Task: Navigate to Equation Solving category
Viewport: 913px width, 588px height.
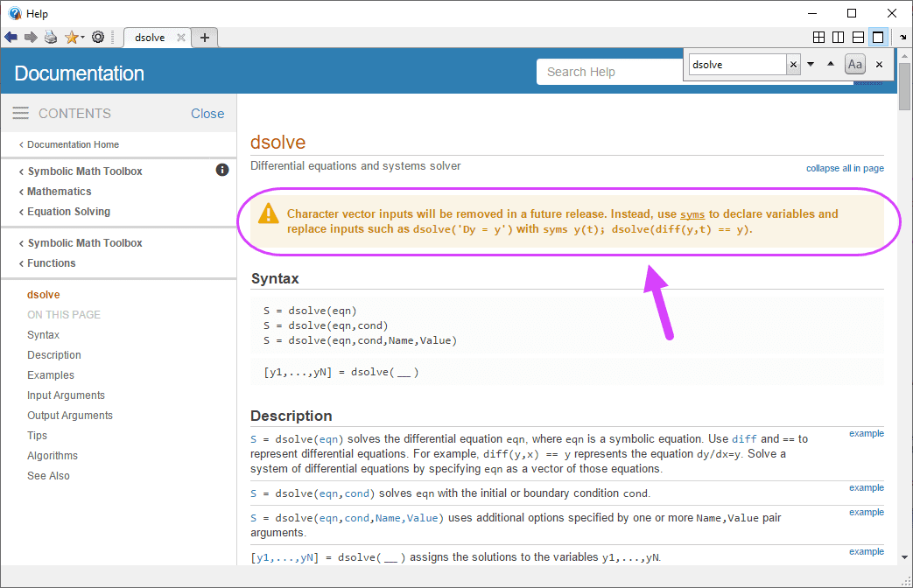Action: click(68, 212)
